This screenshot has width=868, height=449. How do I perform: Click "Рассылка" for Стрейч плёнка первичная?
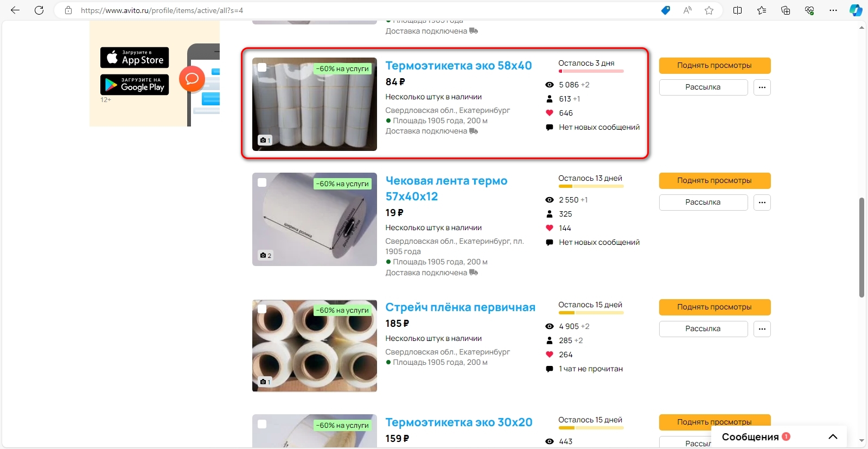click(x=704, y=329)
